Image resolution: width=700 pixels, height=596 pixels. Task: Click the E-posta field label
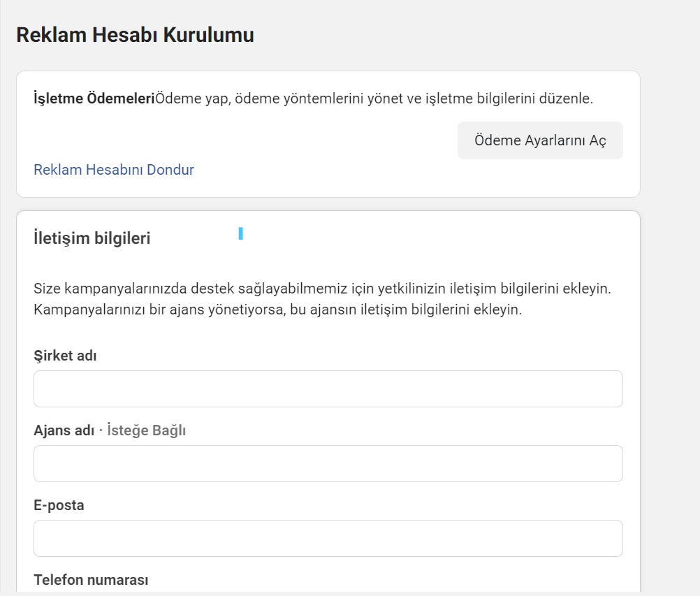tap(59, 505)
